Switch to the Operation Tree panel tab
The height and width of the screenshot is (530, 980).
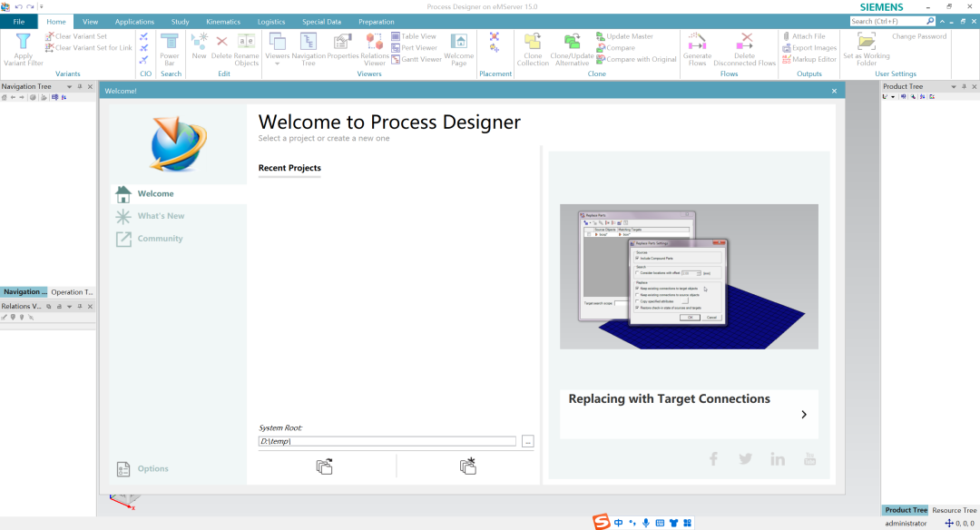72,292
